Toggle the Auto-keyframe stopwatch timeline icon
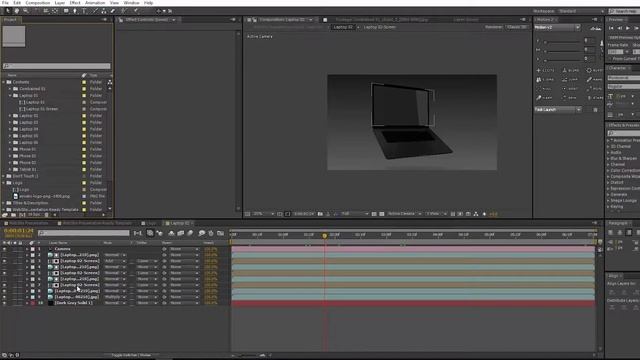 [211, 233]
